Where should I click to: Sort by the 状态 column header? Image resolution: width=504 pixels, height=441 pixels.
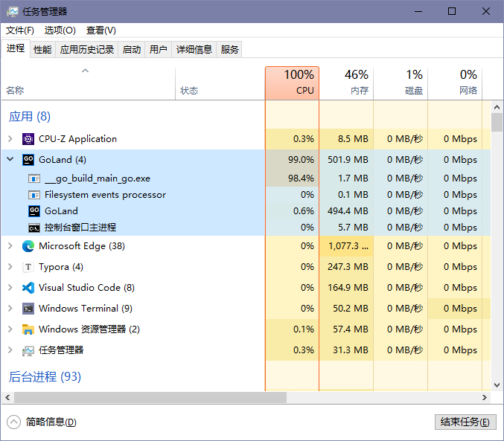click(220, 83)
